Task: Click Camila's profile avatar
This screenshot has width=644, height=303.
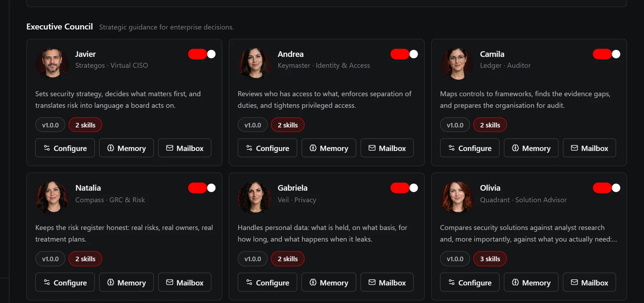Action: (457, 64)
